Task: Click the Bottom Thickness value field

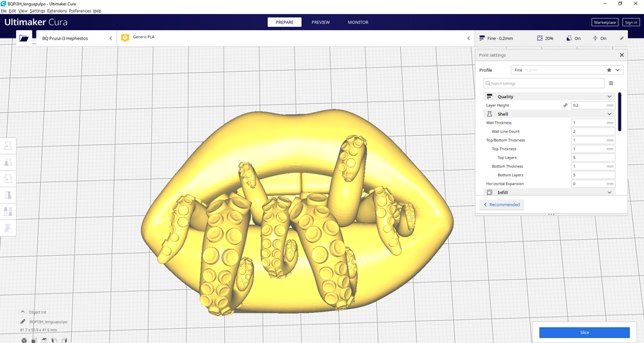Action: (593, 166)
